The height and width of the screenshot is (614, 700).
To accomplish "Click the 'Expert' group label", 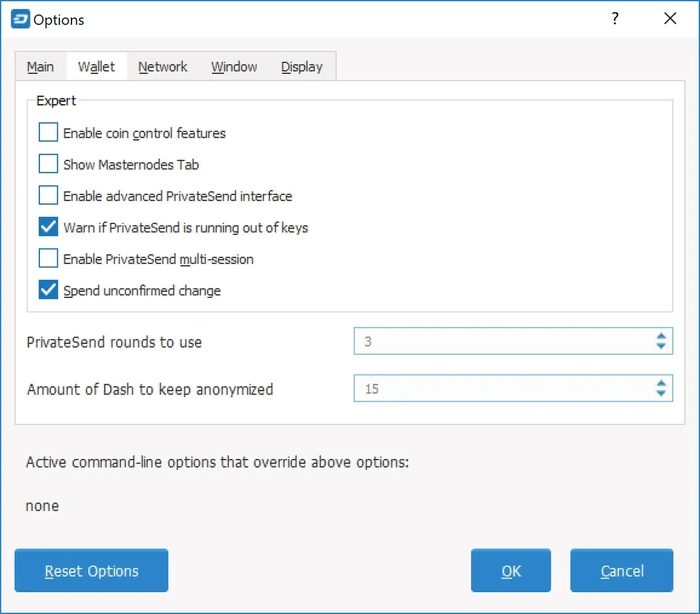I will [56, 101].
